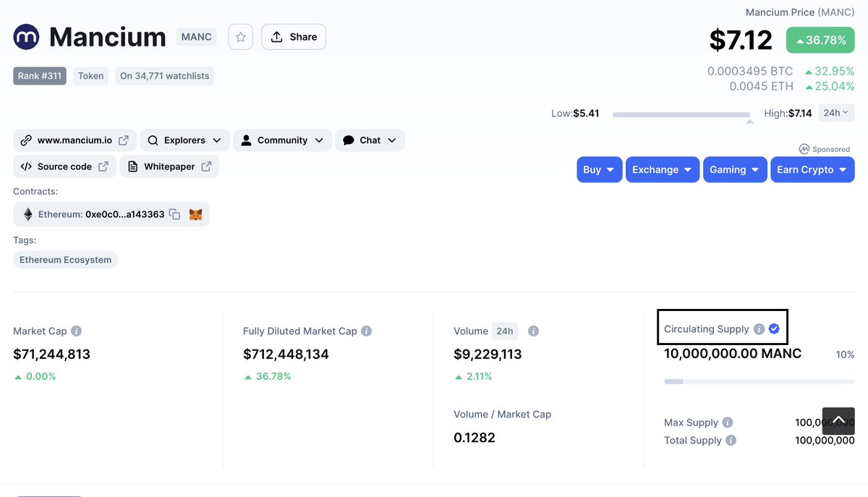Open Total Supply info icon
The image size is (868, 497).
[x=731, y=440]
